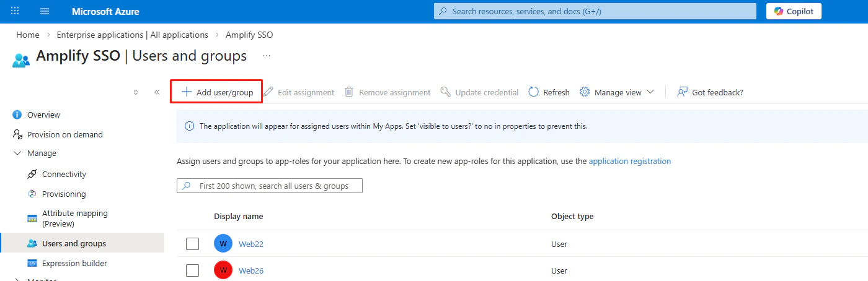This screenshot has width=868, height=281.
Task: Click the Provision on demand person icon
Action: point(17,134)
